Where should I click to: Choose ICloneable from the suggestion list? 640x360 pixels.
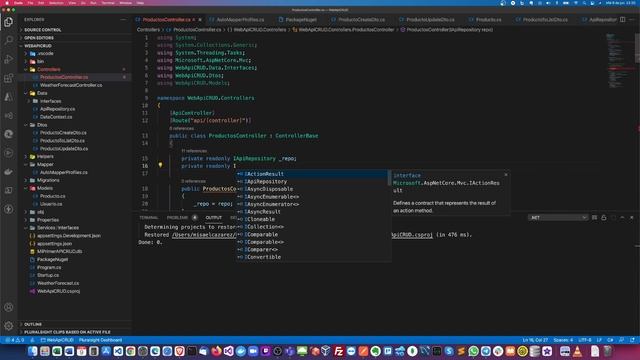pos(312,219)
